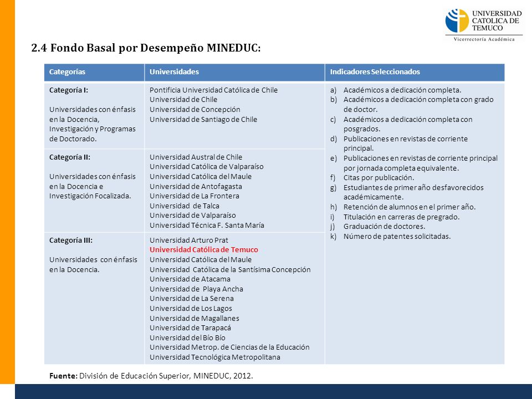Click 'Universidad de La Serena' entry

pos(191,298)
